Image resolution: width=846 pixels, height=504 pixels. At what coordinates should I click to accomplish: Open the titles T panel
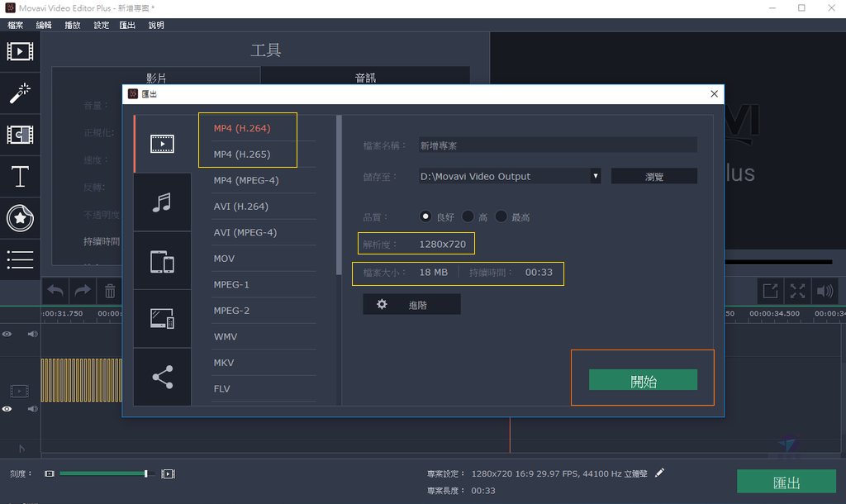pyautogui.click(x=20, y=177)
